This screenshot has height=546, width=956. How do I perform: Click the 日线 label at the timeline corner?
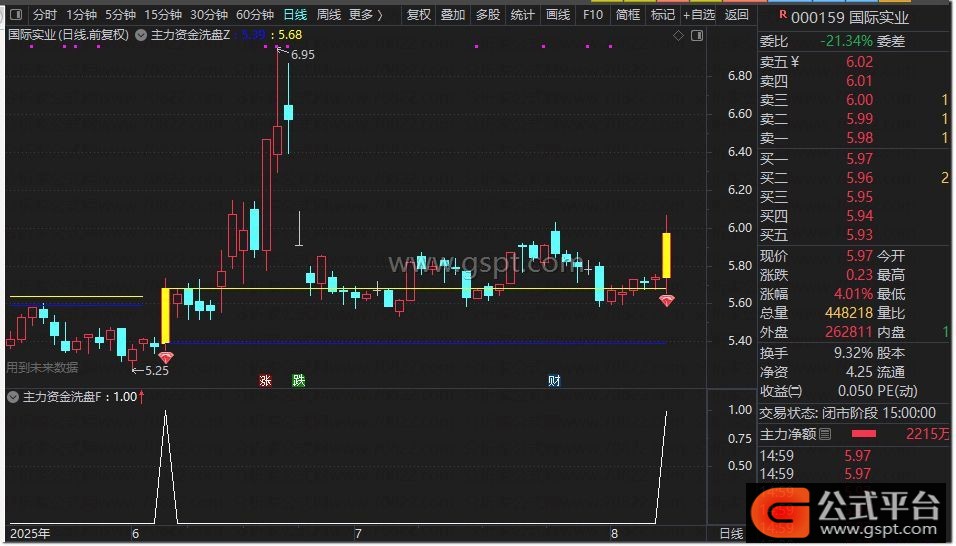click(x=732, y=534)
